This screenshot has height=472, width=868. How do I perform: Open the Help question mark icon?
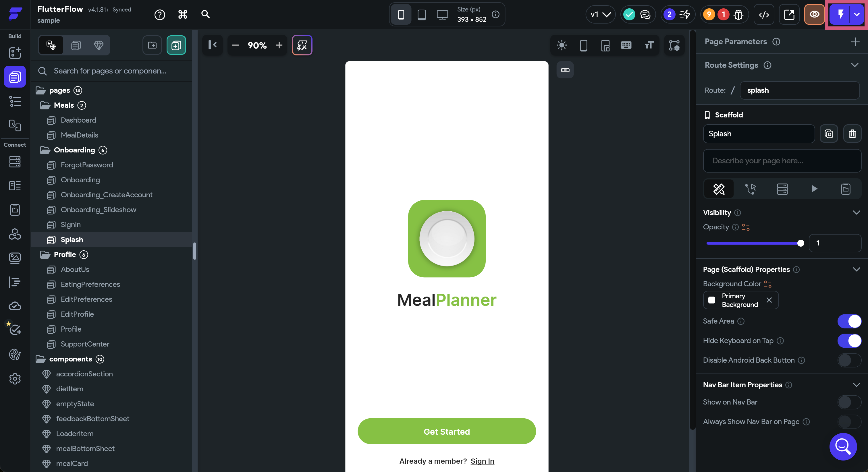click(160, 14)
